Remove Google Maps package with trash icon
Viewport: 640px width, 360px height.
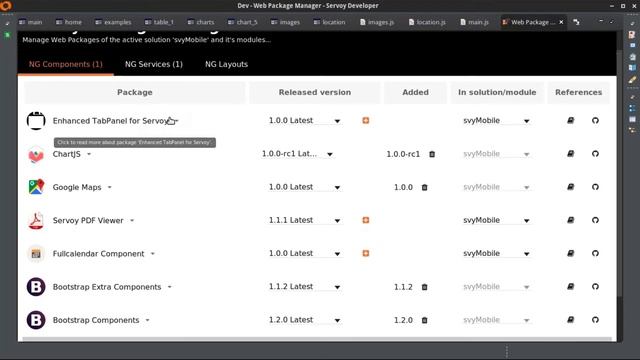424,187
